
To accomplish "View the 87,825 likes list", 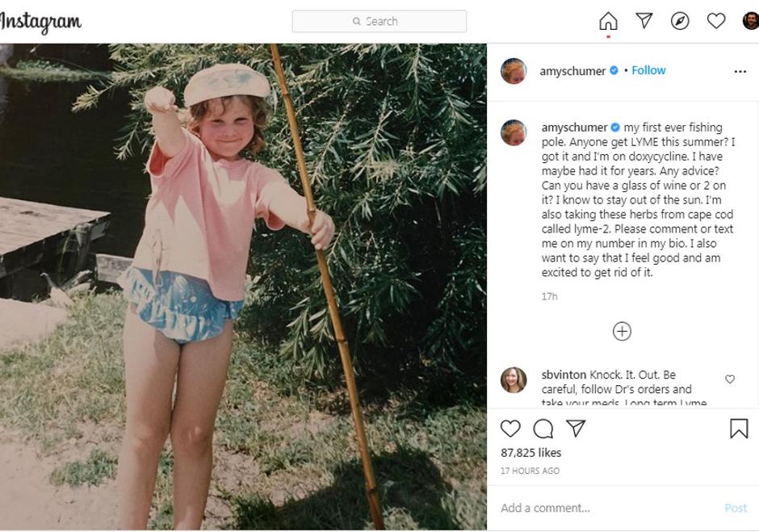I will 531,453.
